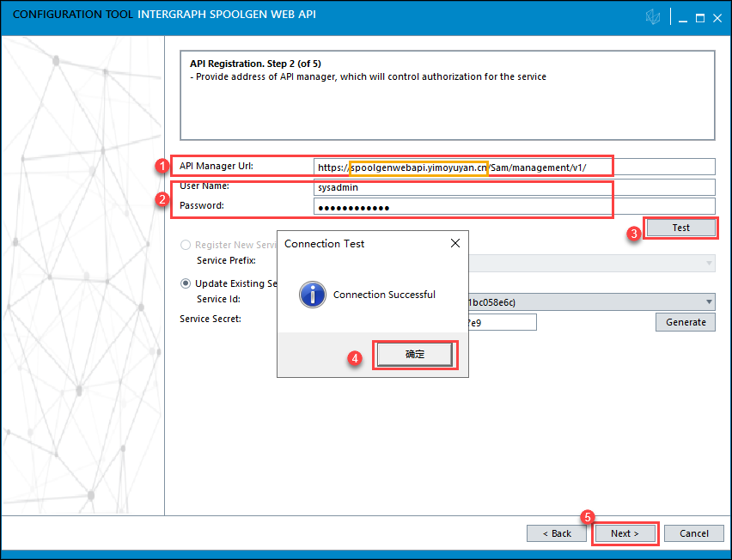
Task: Generate a new service secret
Action: click(x=686, y=322)
